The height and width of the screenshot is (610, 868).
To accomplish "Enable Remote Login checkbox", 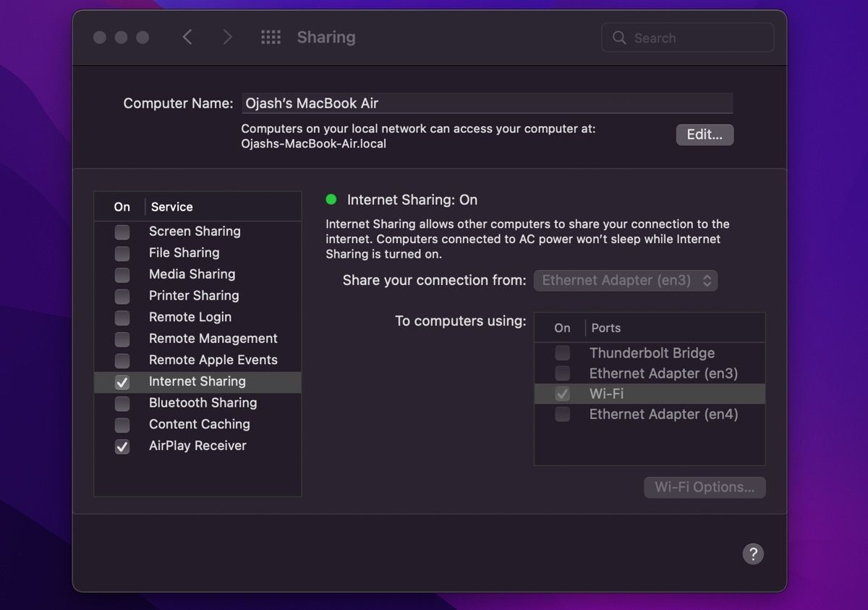I will point(122,318).
